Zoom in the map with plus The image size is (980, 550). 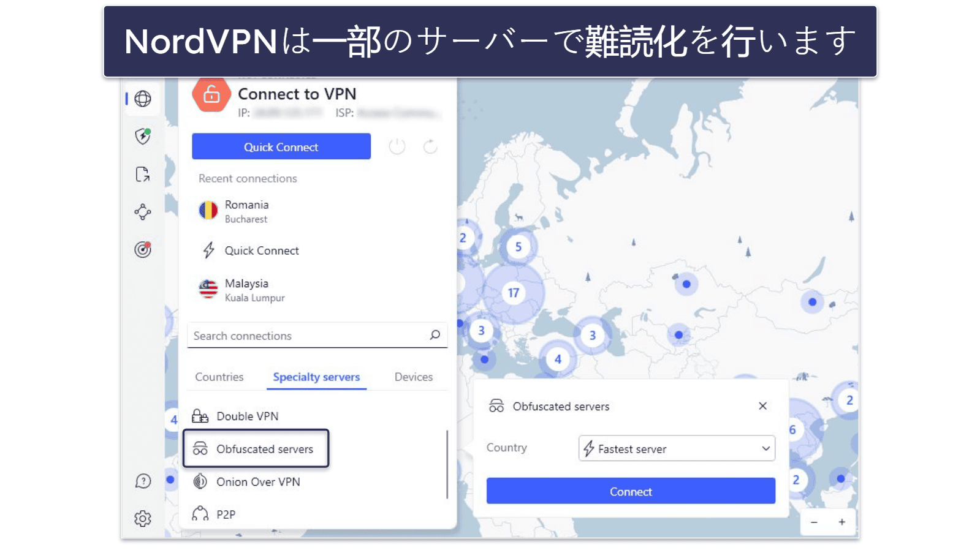(842, 522)
